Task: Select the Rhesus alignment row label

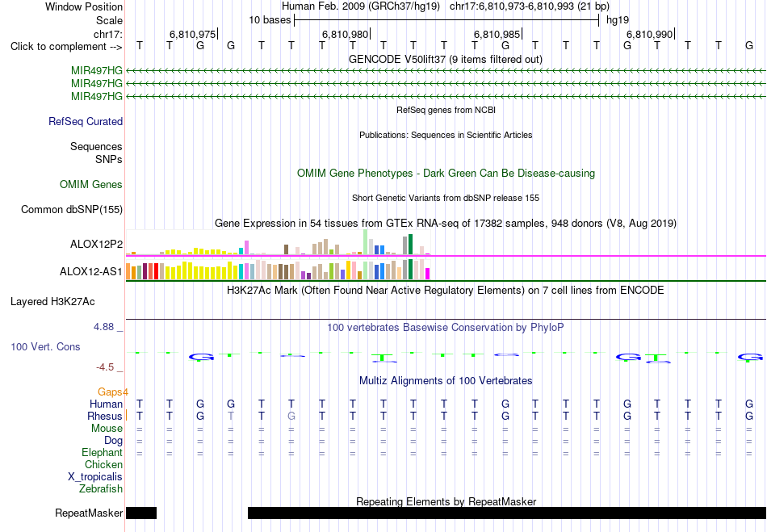Action: pyautogui.click(x=105, y=416)
